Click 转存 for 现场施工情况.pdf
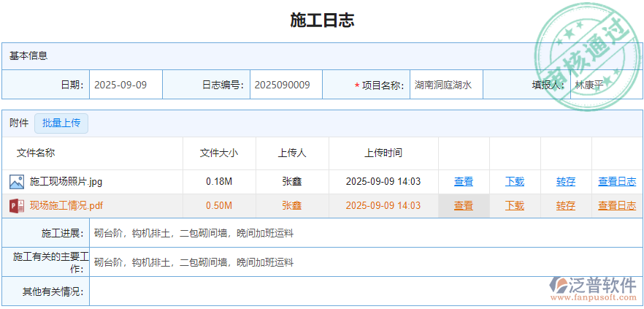Viewport: 644px width, 309px height. pos(566,206)
